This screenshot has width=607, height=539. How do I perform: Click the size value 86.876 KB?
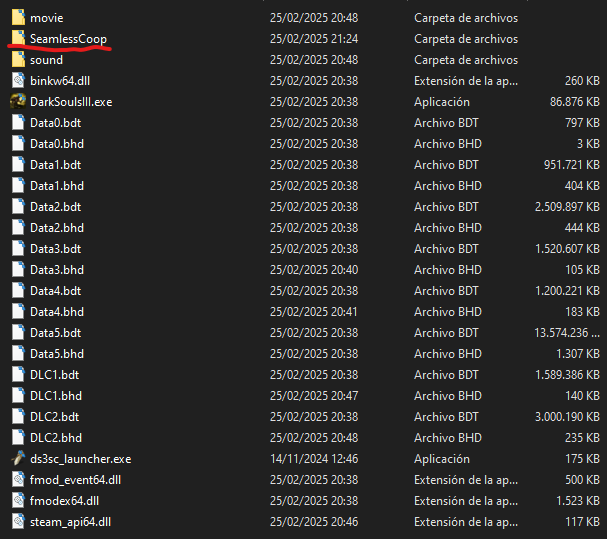[x=575, y=102]
